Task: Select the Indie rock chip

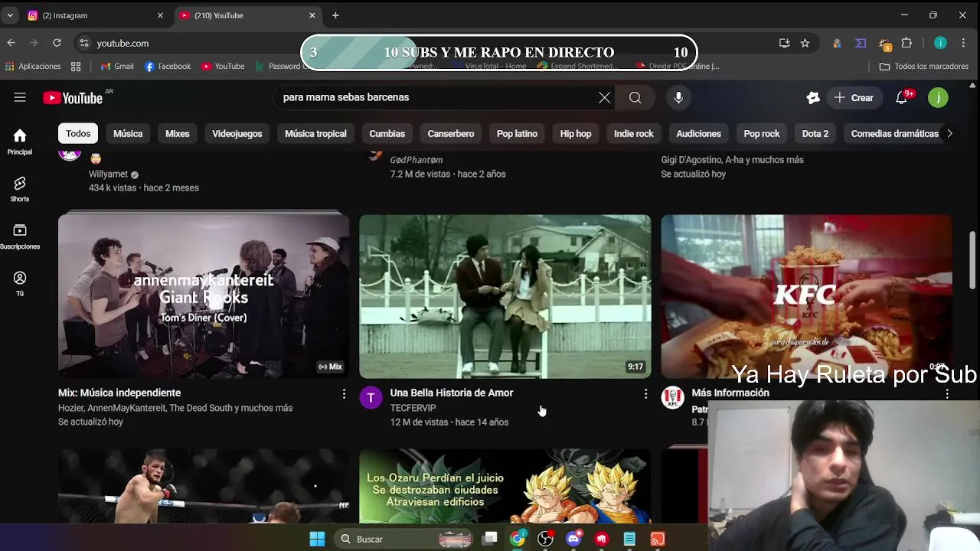Action: tap(634, 133)
